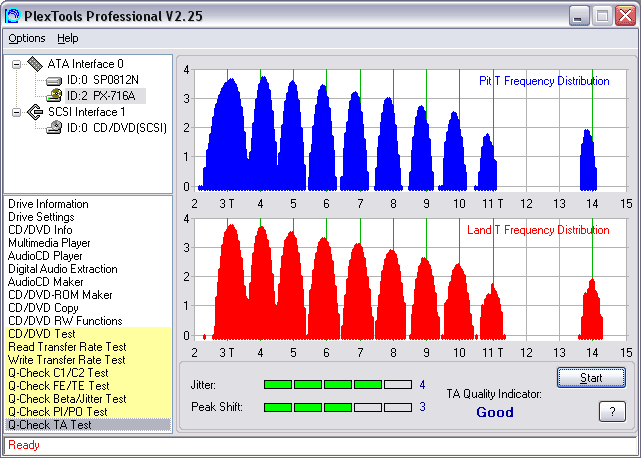The width and height of the screenshot is (641, 458).
Task: Close the PlexTools window
Action: [x=625, y=16]
